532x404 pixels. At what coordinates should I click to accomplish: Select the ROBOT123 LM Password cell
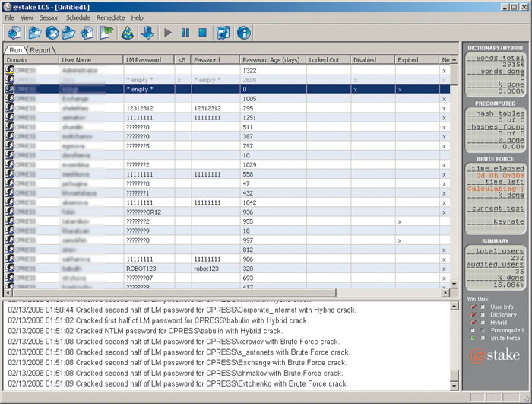149,269
